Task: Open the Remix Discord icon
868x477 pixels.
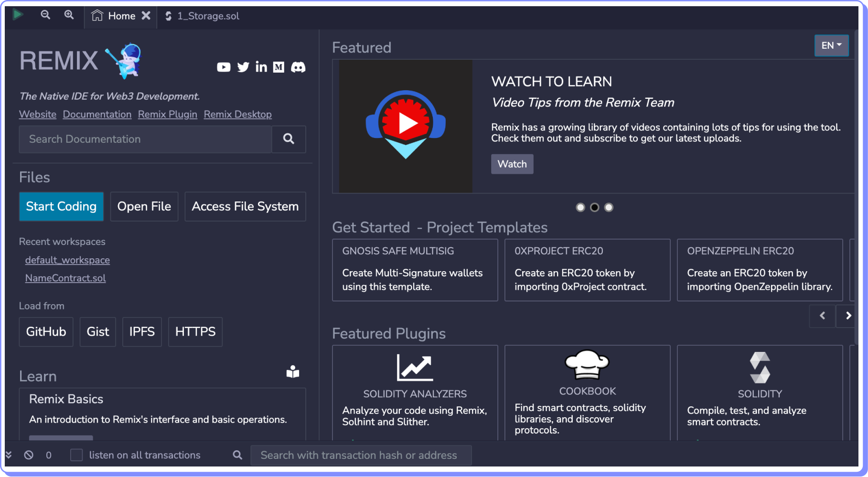Action: point(298,67)
